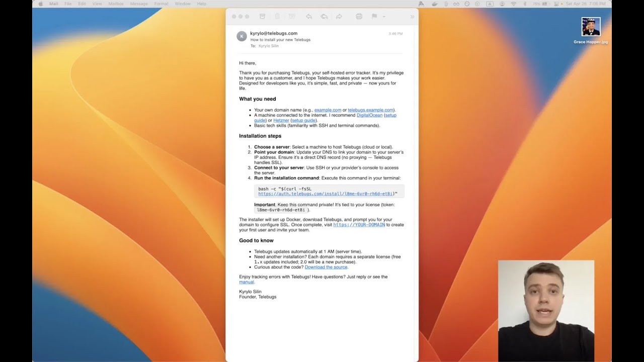This screenshot has height=362, width=644.
Task: Open the auth.telebugs.com install URL link
Action: pos(326,194)
